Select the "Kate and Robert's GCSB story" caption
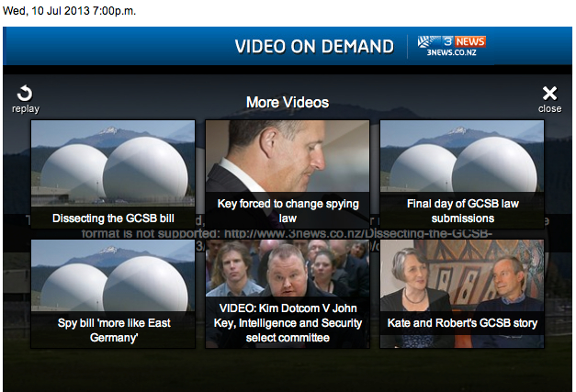 [462, 323]
